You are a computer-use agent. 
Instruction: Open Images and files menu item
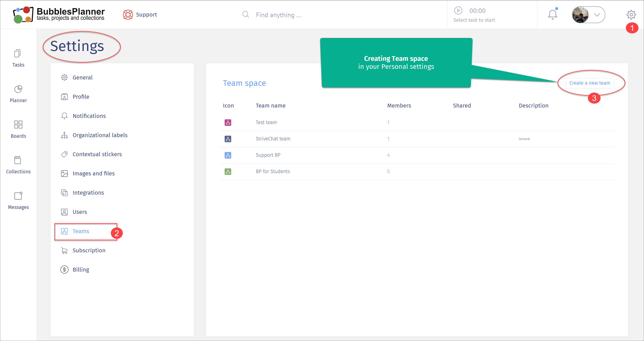click(94, 173)
